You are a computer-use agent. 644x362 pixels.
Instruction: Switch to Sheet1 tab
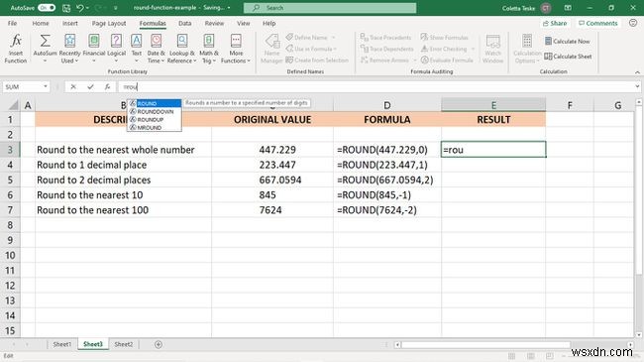coord(62,344)
